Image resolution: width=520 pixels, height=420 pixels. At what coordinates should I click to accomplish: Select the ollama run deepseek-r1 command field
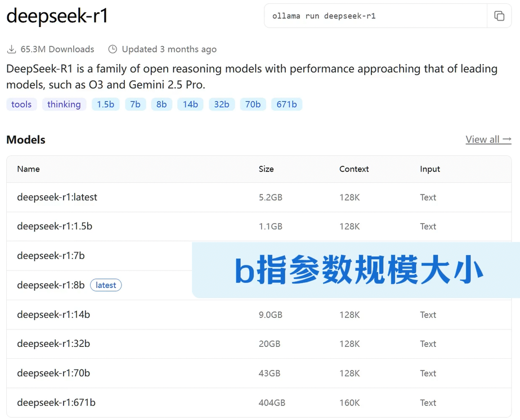tap(375, 16)
